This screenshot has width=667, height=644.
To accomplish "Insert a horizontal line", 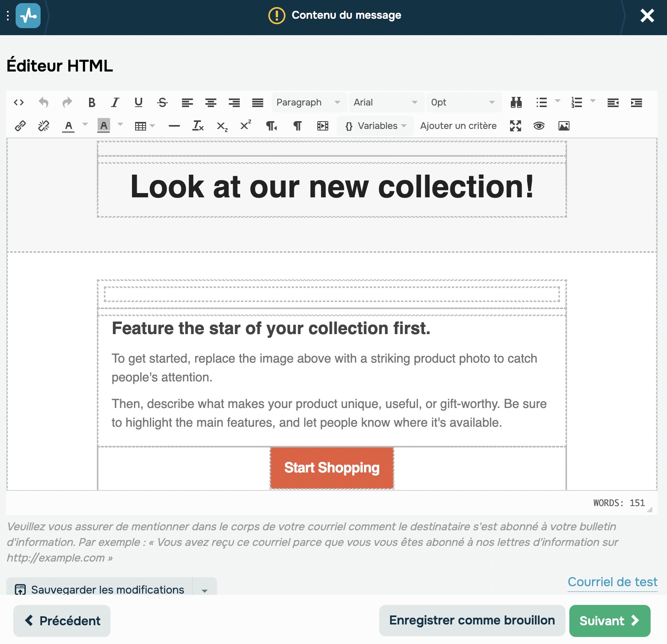I will (x=174, y=126).
